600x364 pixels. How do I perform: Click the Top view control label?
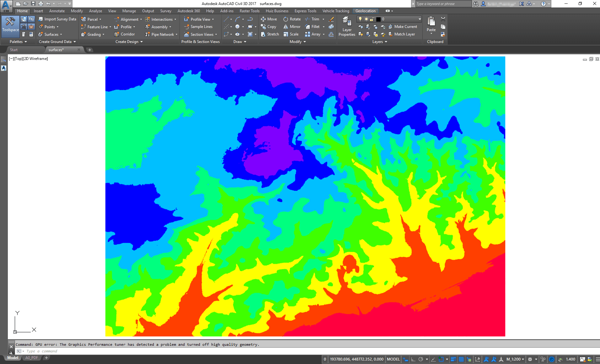18,59
